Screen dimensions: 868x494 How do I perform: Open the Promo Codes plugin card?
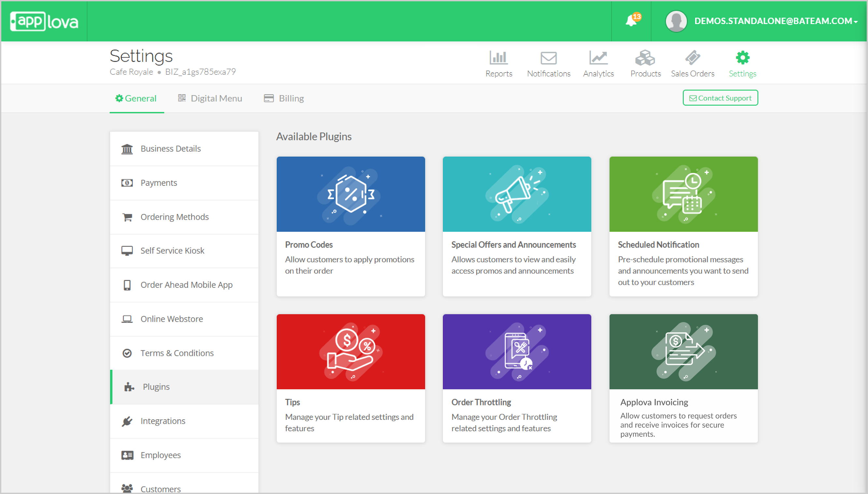(x=350, y=226)
